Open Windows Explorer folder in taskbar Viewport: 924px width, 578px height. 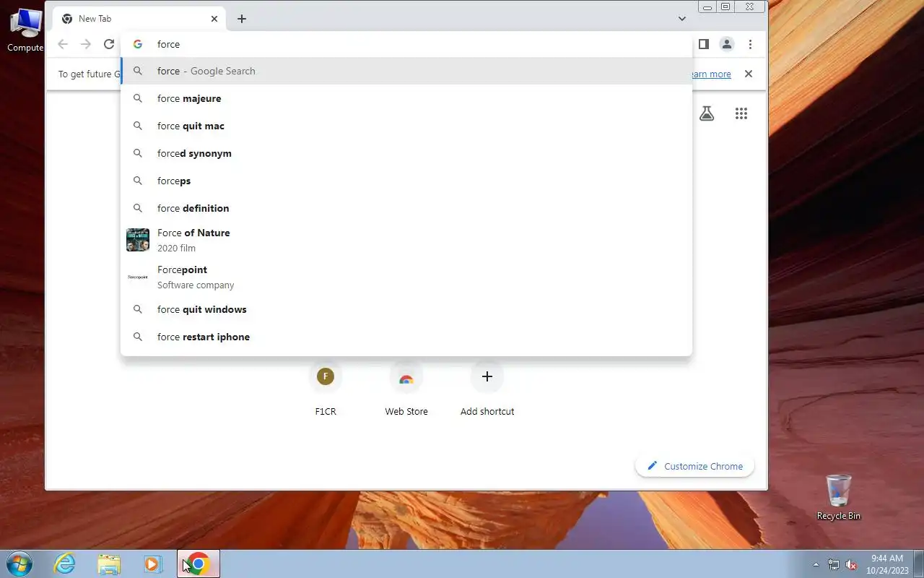[x=109, y=564]
